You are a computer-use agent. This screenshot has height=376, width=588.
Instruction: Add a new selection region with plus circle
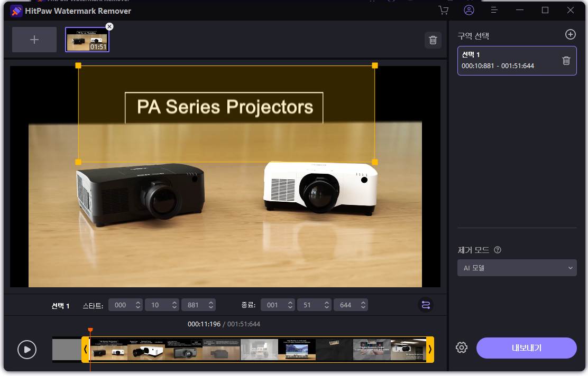tap(571, 34)
